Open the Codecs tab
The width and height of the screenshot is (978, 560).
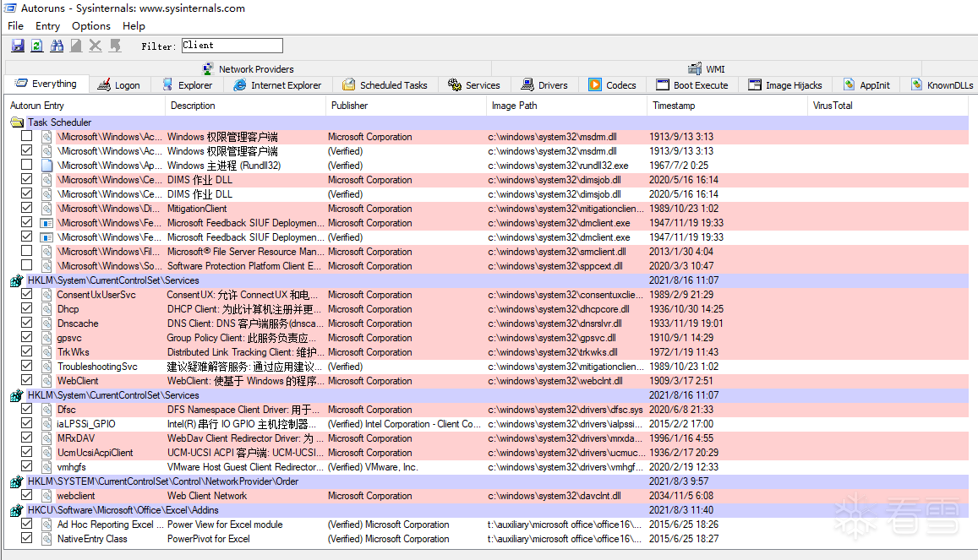pyautogui.click(x=613, y=85)
